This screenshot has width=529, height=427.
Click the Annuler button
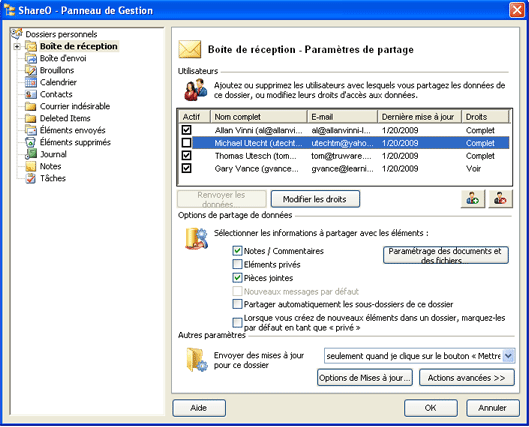[x=493, y=408]
